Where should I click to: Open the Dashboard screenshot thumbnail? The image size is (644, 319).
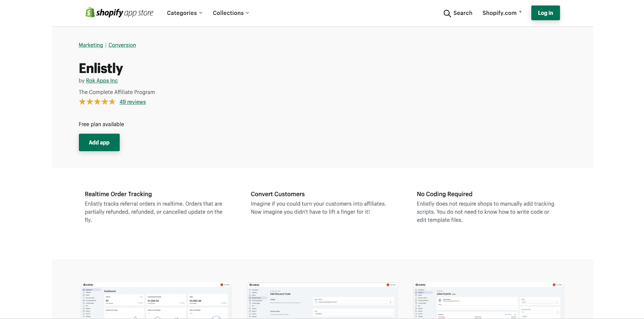pos(156,300)
